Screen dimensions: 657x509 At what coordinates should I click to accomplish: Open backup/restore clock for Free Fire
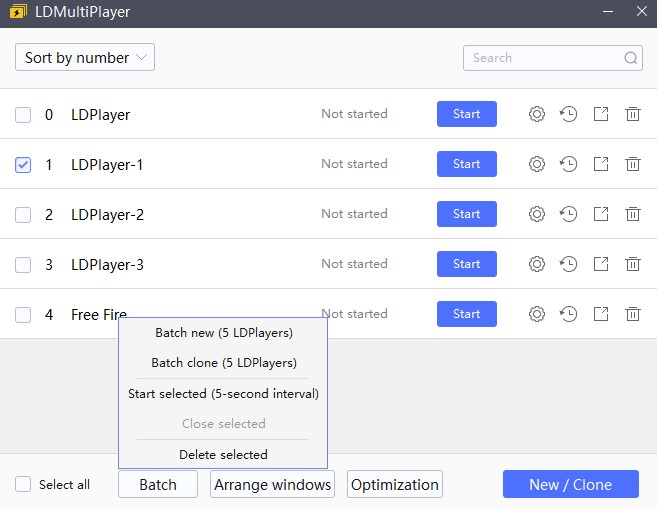click(569, 314)
